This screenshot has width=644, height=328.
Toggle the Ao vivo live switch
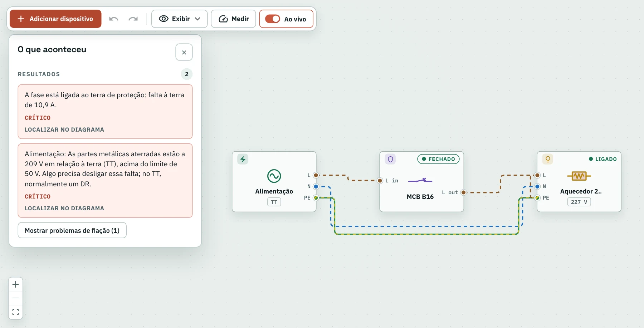pos(286,19)
